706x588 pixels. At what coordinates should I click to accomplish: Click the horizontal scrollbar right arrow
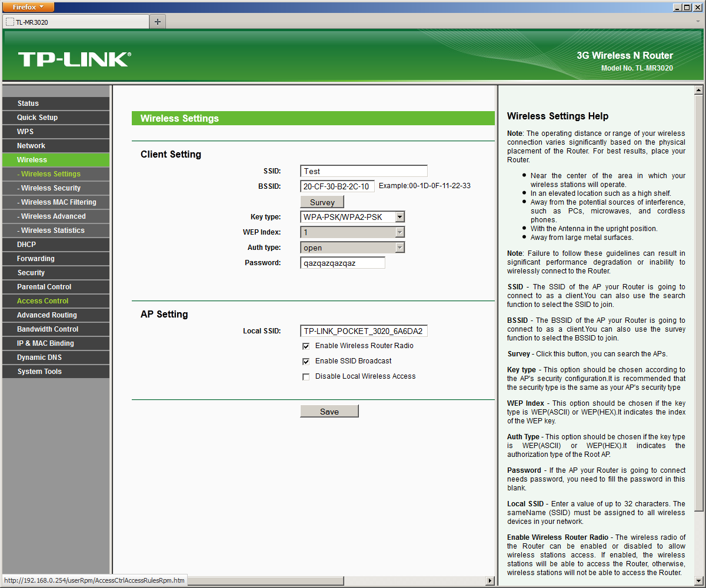tap(490, 581)
